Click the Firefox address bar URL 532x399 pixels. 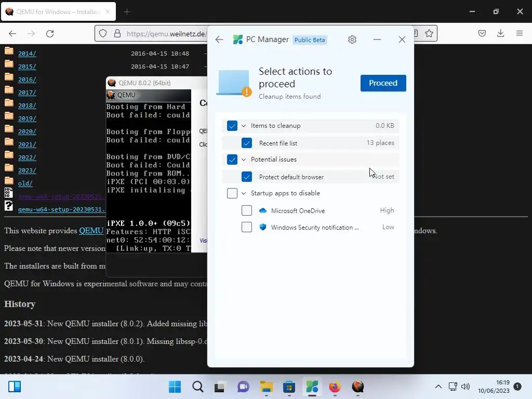tap(166, 34)
